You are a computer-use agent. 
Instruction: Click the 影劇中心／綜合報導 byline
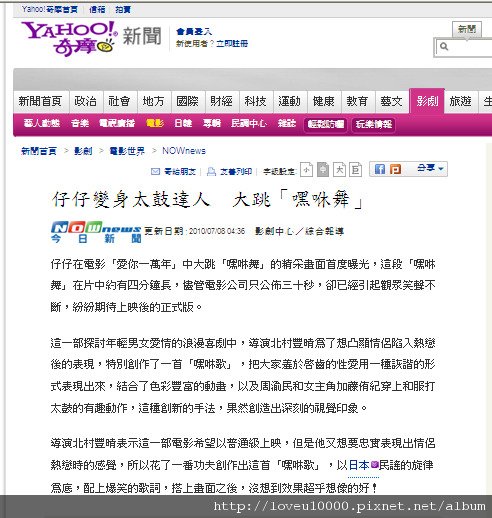pyautogui.click(x=299, y=231)
